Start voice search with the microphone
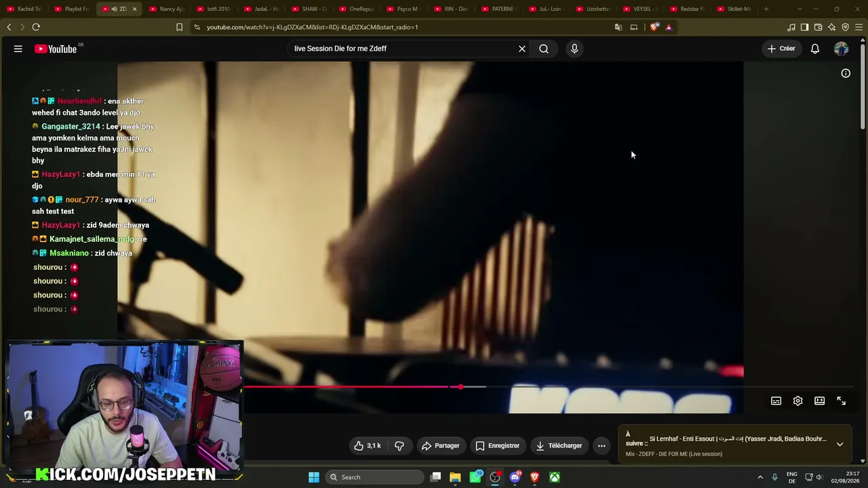This screenshot has width=868, height=488. point(574,49)
